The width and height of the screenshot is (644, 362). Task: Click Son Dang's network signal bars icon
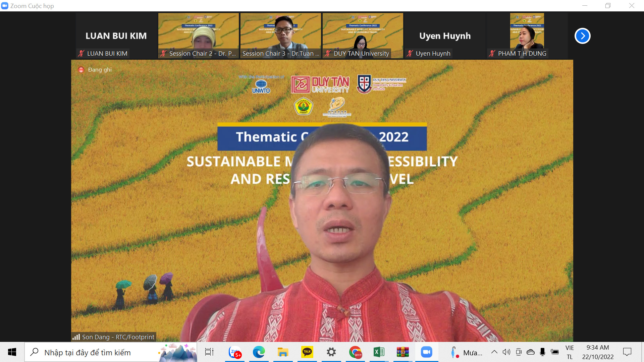coord(76,337)
